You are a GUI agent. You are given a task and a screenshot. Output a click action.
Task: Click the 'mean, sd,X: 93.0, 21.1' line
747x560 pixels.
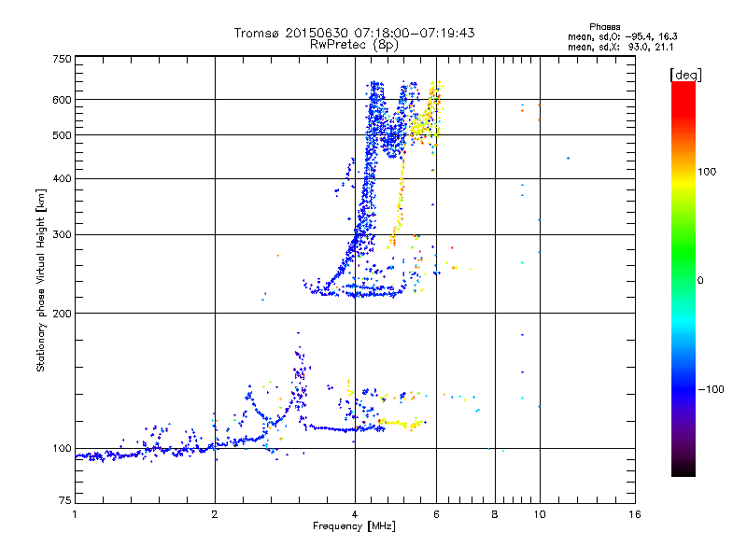620,48
